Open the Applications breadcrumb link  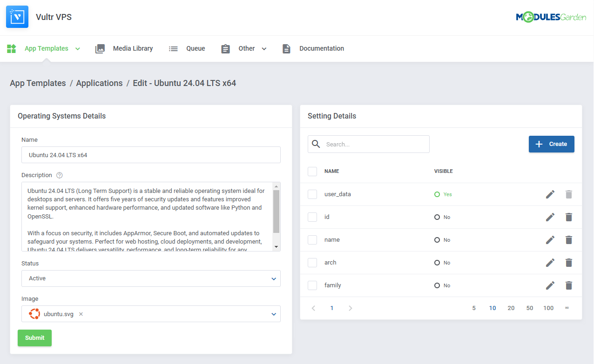(x=99, y=83)
